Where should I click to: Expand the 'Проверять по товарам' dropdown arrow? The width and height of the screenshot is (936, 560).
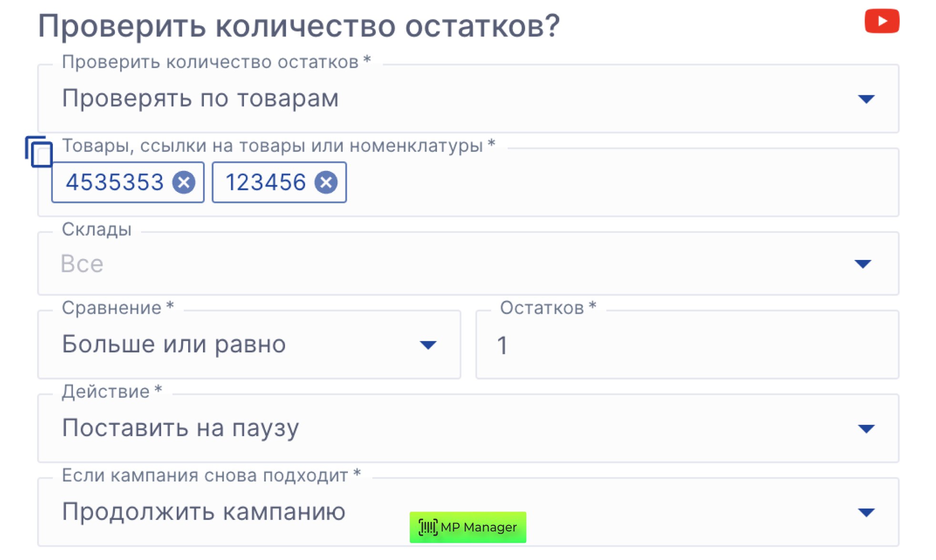pyautogui.click(x=866, y=99)
